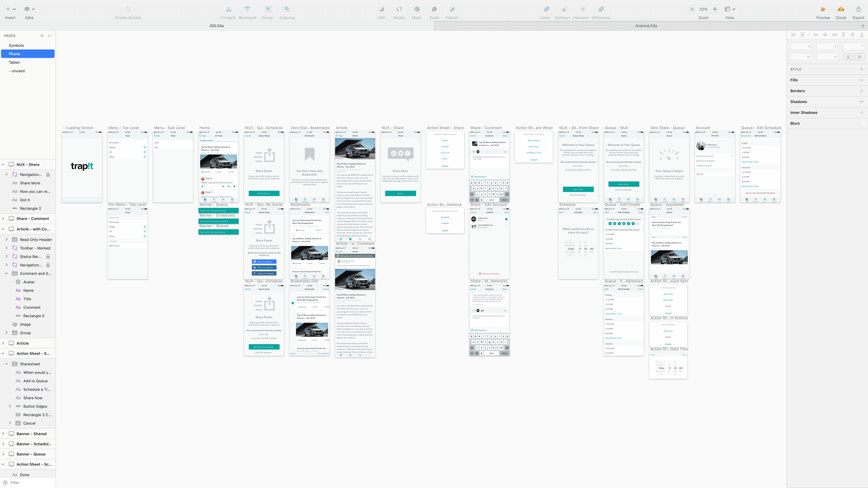This screenshot has height=488, width=868.
Task: Click the Group layers tool
Action: (268, 9)
